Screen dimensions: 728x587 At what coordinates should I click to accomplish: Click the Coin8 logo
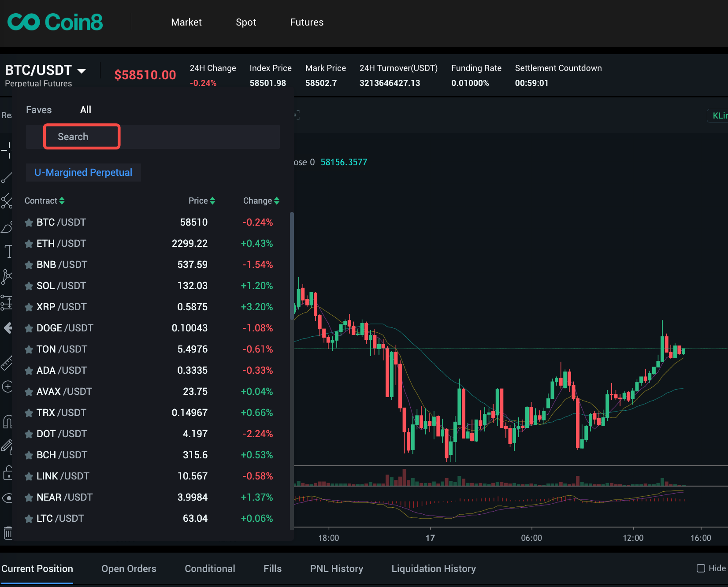55,22
